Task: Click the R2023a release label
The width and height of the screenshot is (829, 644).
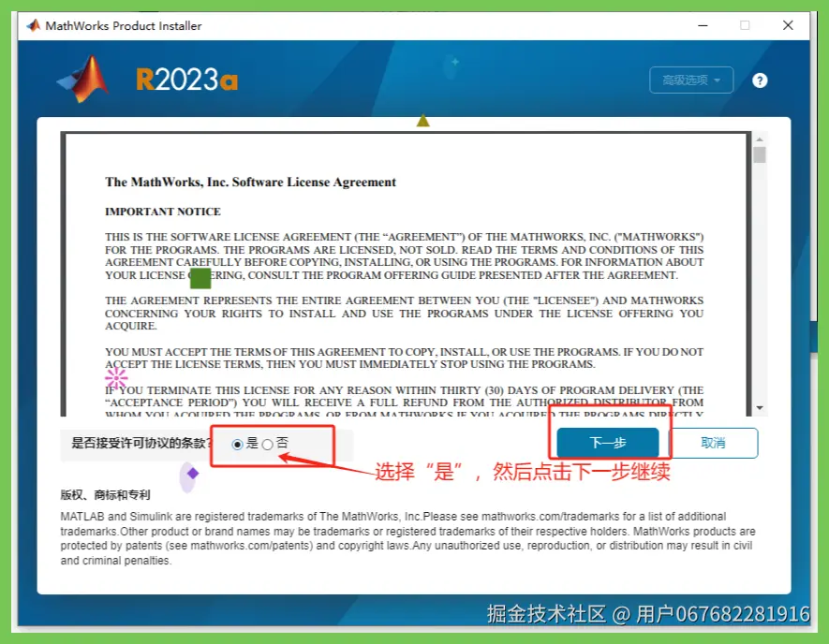Action: [186, 80]
